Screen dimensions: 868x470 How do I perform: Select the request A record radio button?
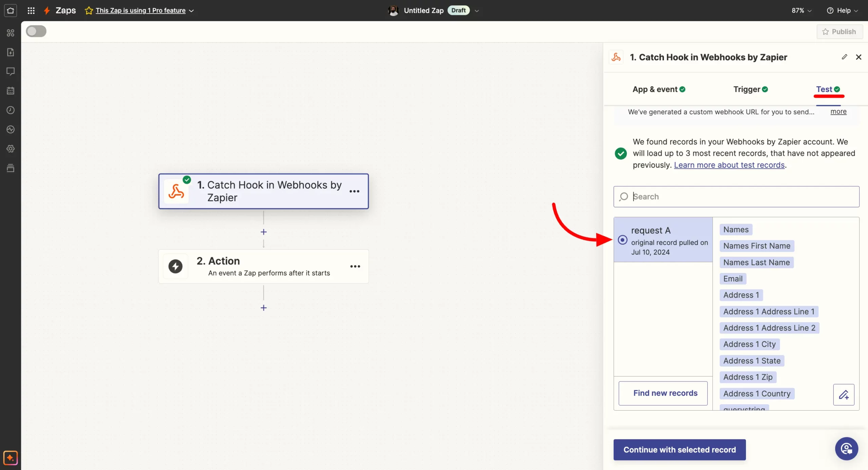coord(623,240)
